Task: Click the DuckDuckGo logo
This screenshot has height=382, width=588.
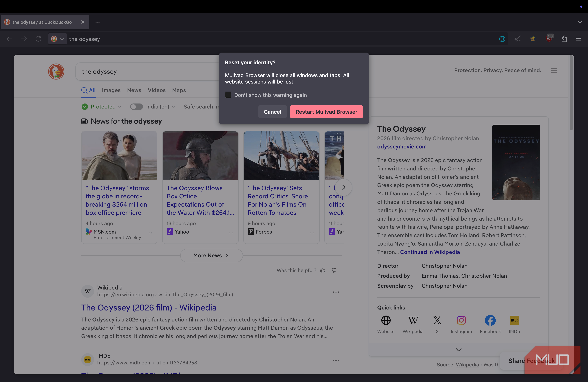Action: 56,72
